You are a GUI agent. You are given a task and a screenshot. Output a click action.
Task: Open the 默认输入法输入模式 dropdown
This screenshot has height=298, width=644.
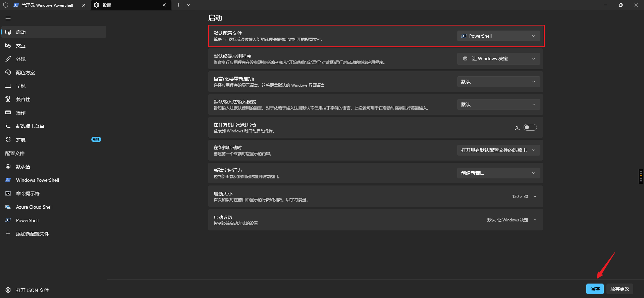tap(498, 104)
